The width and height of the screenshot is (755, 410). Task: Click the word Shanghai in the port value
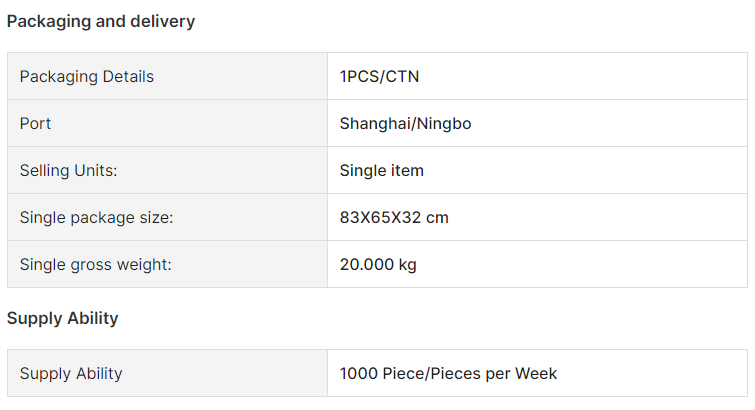click(376, 124)
